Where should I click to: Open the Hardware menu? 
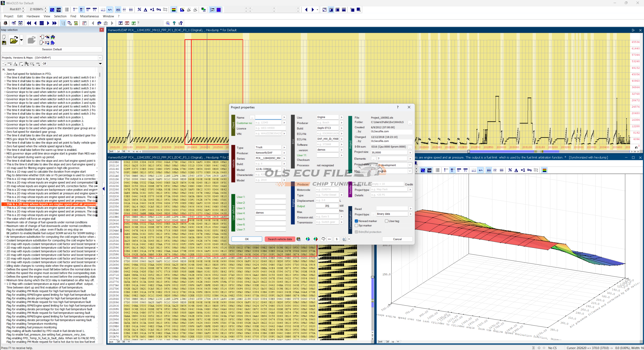point(33,16)
